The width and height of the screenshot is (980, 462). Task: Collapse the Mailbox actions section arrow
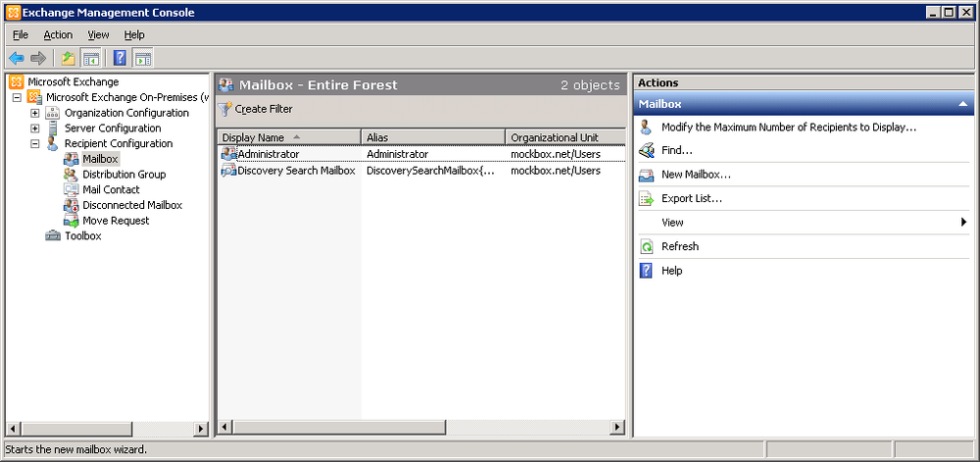pos(963,104)
